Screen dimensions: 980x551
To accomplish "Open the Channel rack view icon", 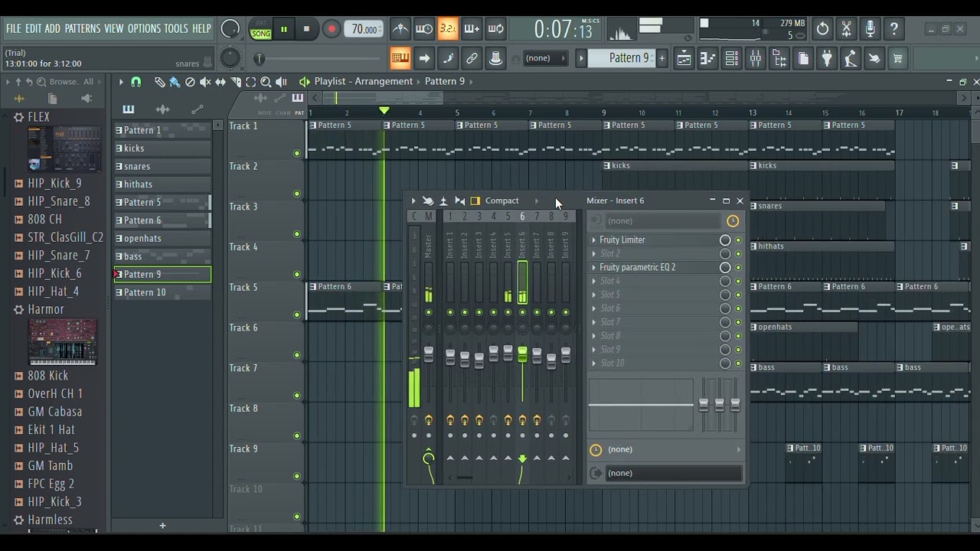I will 731,58.
